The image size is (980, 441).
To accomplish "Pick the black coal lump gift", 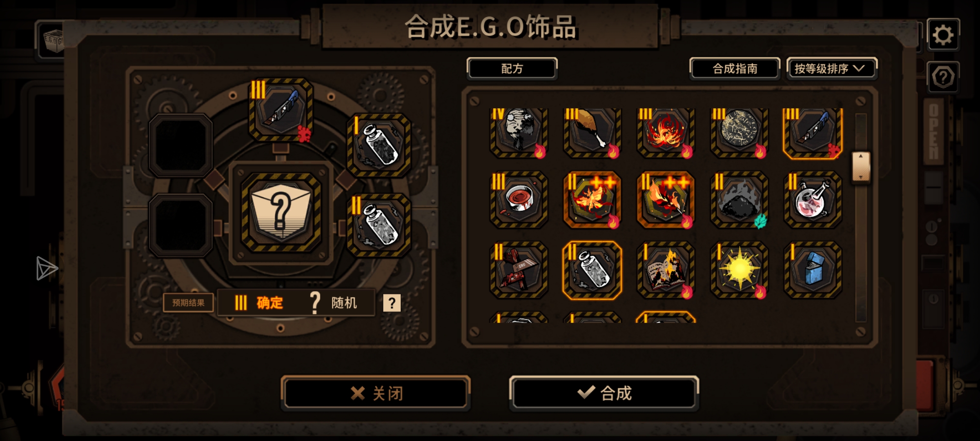I will (x=739, y=200).
